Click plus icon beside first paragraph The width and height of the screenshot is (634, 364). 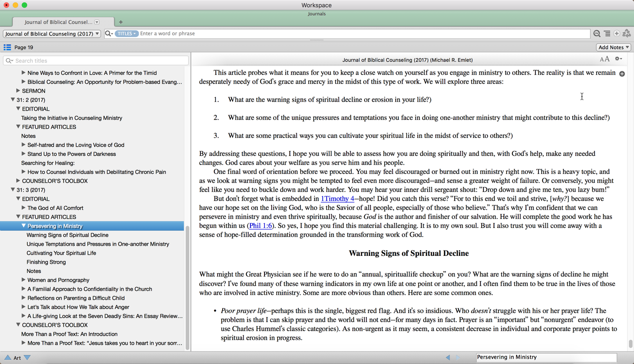coord(622,74)
